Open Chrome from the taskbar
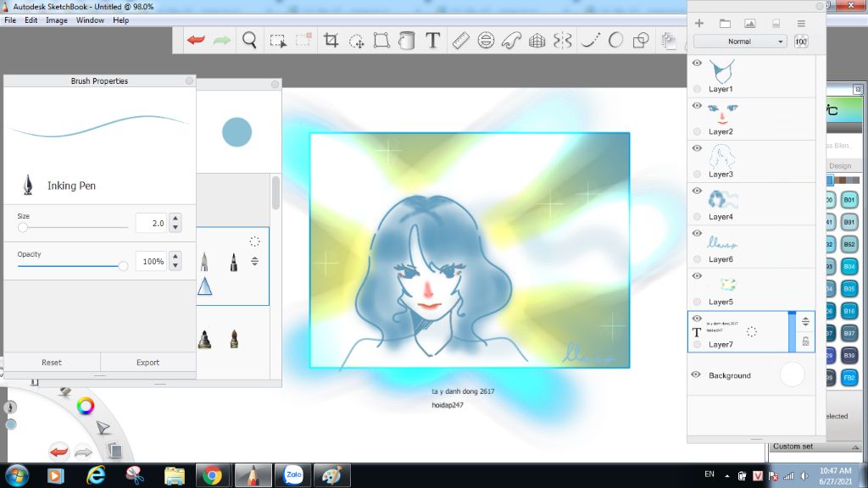The width and height of the screenshot is (868, 488). (x=211, y=475)
